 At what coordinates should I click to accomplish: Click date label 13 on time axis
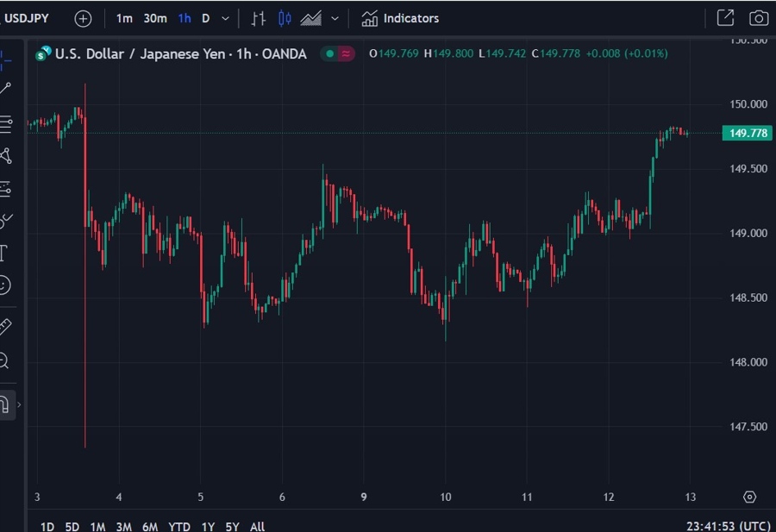pyautogui.click(x=690, y=497)
